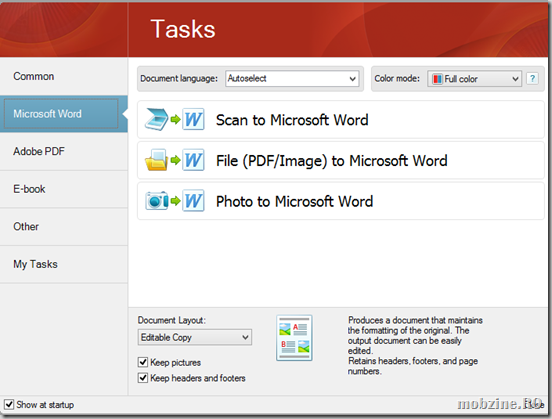Open the Color mode dropdown
This screenshot has height=419, width=552.
474,79
